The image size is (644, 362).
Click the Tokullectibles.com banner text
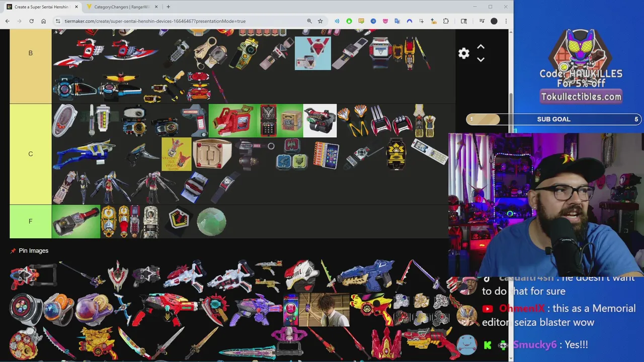(581, 97)
